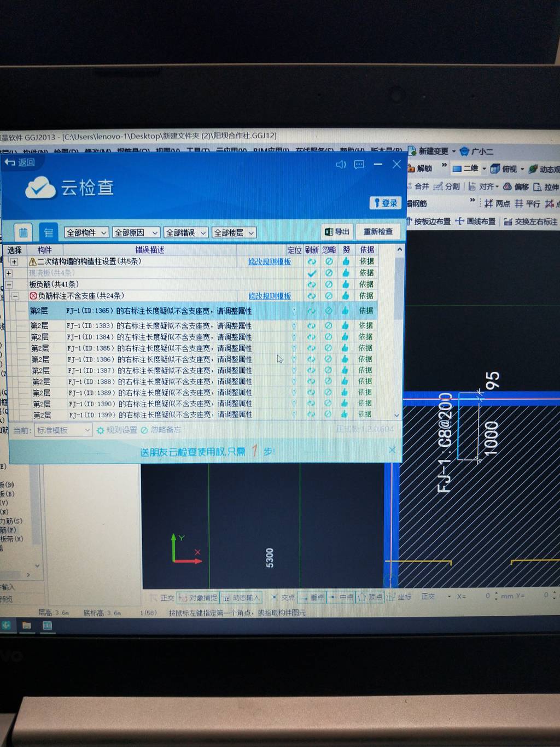The width and height of the screenshot is (560, 747).
Task: Click the results list scrollbar down arrow
Action: point(397,416)
